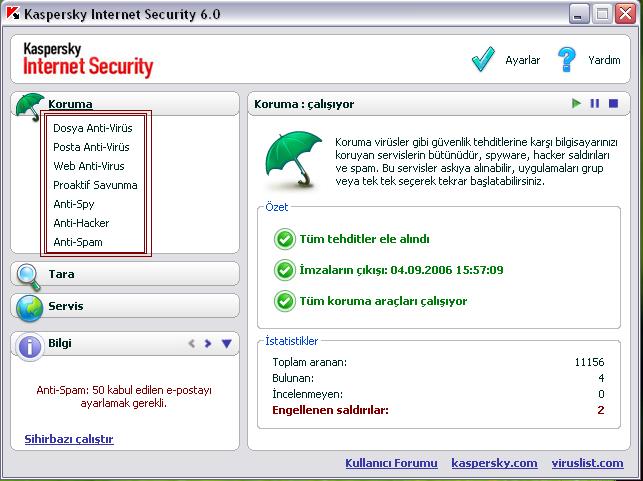Show next Bilgi message with right arrow
The height and width of the screenshot is (481, 643).
click(x=208, y=343)
